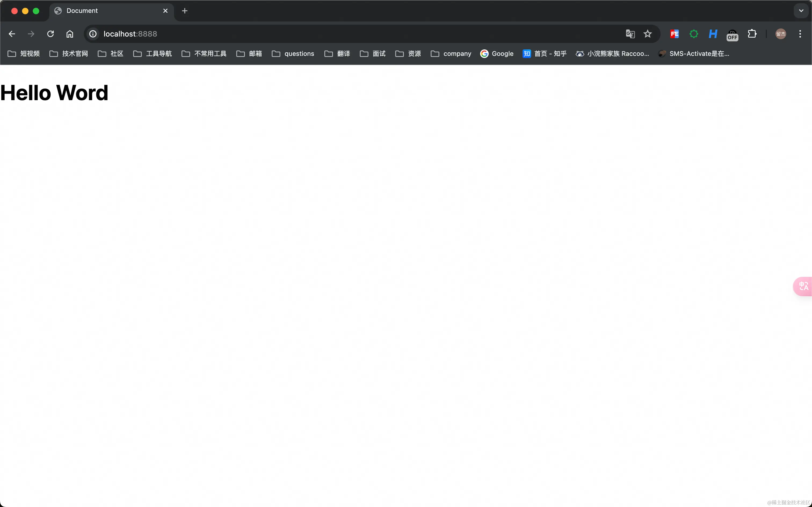Expand the tab search dropdown
812x507 pixels.
pos(801,11)
